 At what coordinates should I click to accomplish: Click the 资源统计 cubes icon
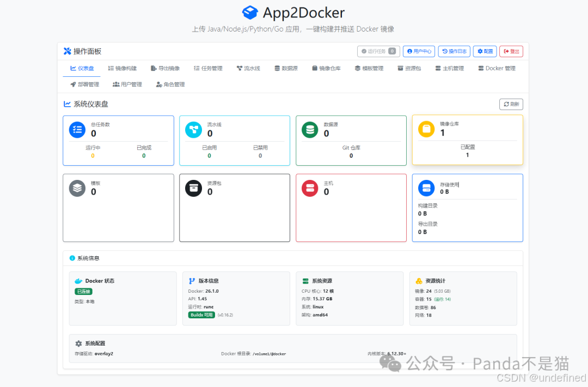point(419,281)
